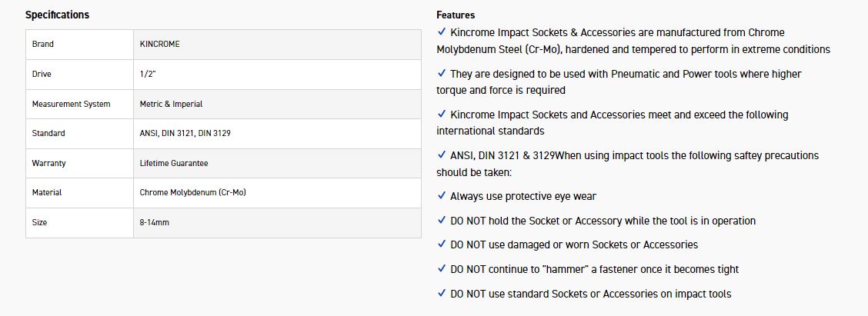Click the checkmark beside DO NOT hold the Socket
This screenshot has height=316, width=868.
pyautogui.click(x=441, y=221)
